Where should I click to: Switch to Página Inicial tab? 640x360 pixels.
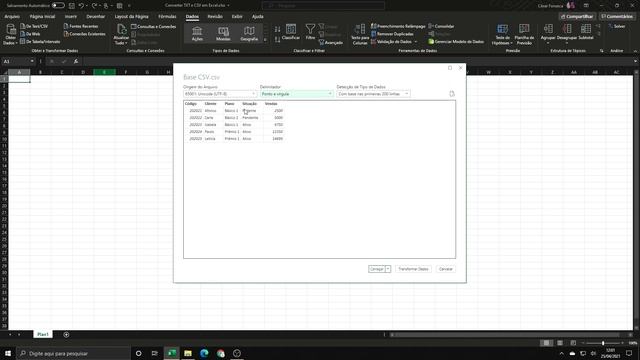click(x=42, y=17)
